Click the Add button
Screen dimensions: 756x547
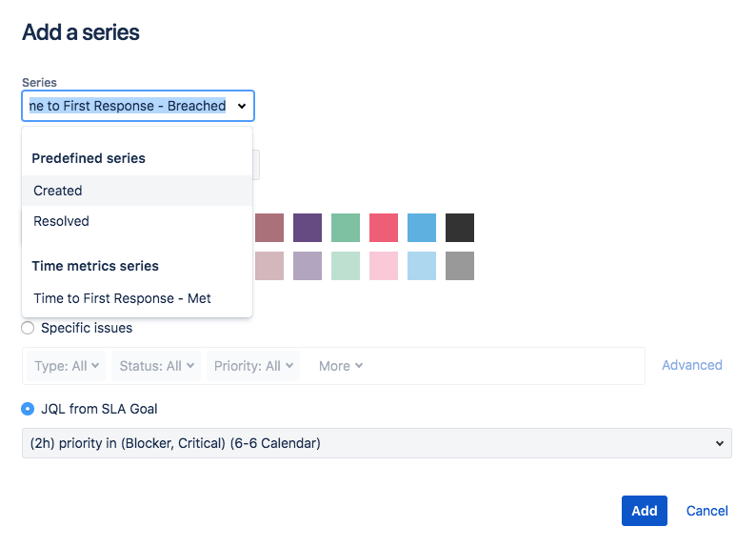644,511
